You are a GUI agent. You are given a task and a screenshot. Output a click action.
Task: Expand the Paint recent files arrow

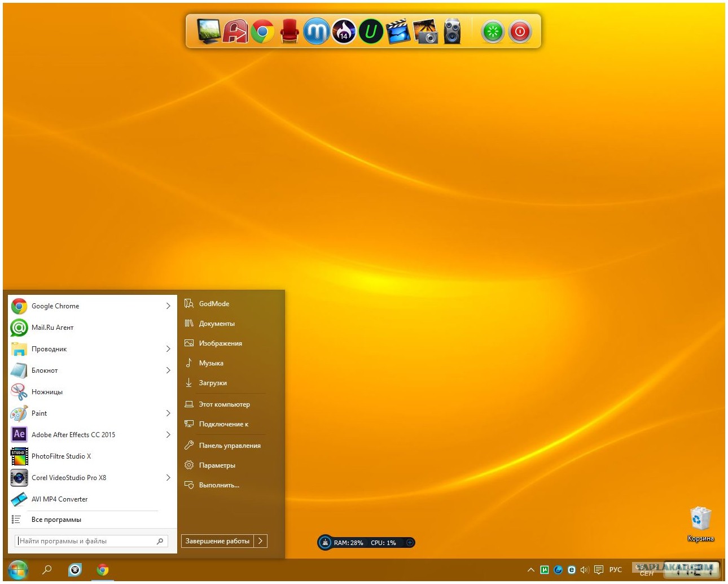click(168, 413)
